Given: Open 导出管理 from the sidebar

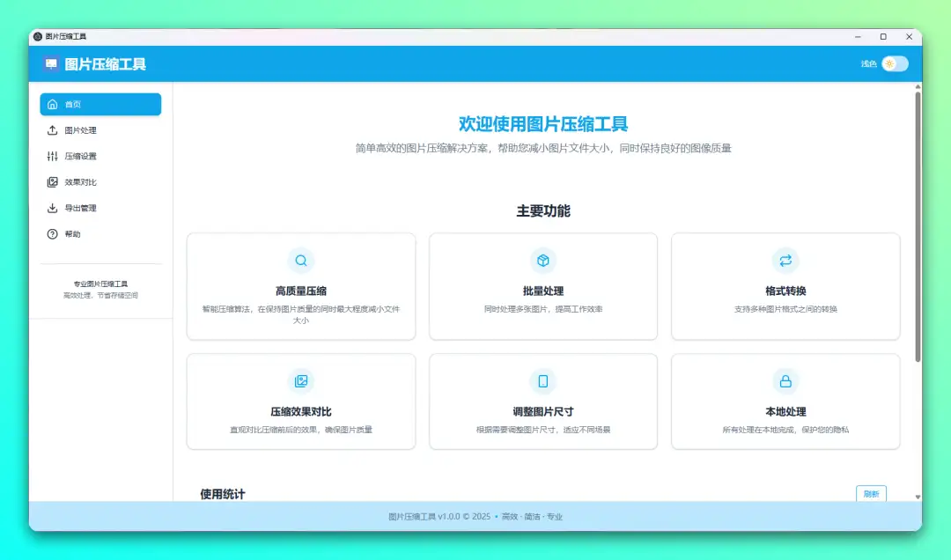Looking at the screenshot, I should [80, 209].
